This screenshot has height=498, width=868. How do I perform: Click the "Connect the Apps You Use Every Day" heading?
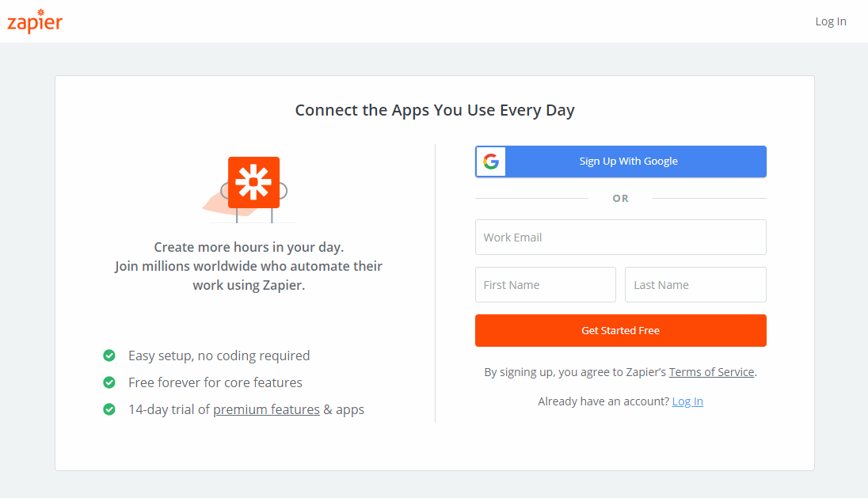[435, 110]
